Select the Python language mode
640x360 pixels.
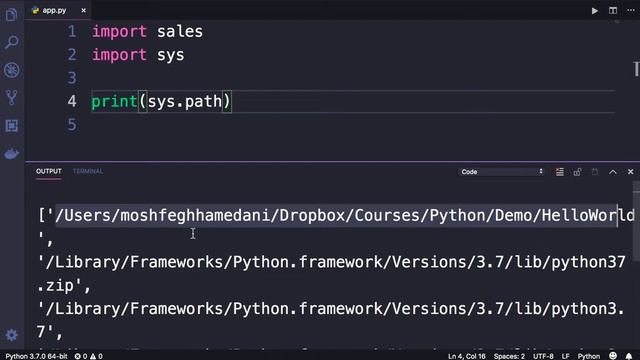point(589,356)
